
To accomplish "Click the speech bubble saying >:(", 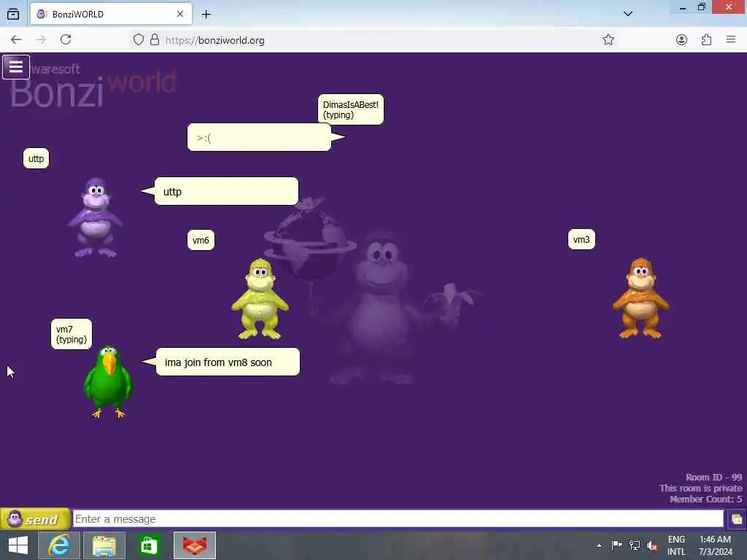I will pos(260,138).
